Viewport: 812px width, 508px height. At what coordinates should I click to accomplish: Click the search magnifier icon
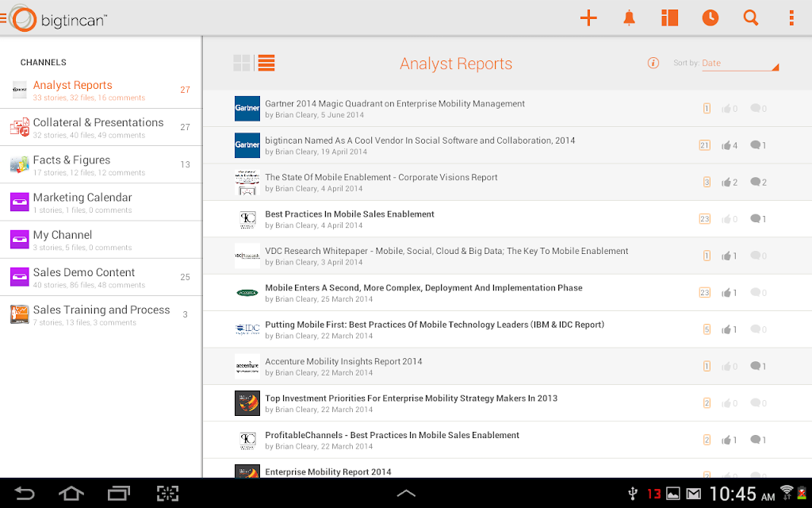pyautogui.click(x=750, y=18)
